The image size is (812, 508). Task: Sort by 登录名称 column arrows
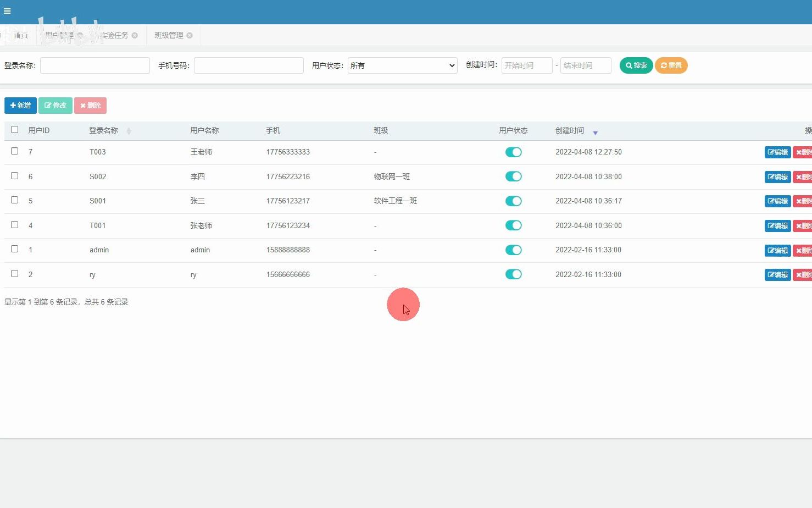coord(129,131)
